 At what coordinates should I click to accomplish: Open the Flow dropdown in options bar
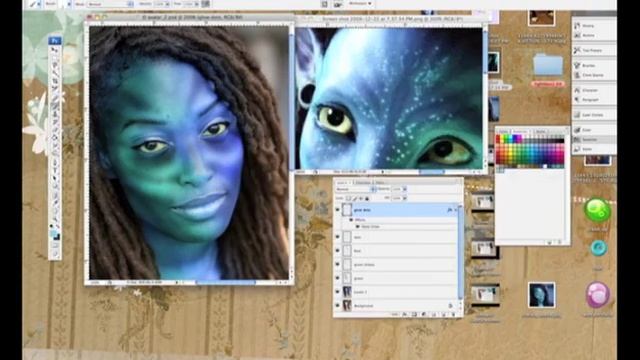197,4
